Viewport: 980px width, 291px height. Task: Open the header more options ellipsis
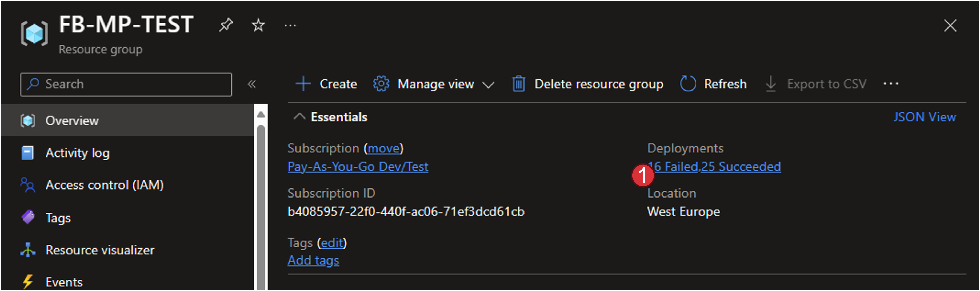[x=290, y=26]
